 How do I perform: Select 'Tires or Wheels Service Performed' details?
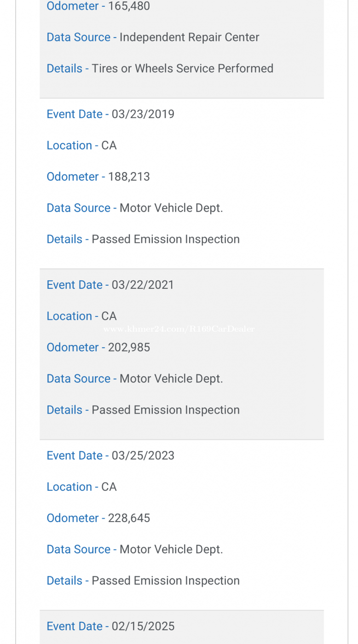tap(182, 69)
